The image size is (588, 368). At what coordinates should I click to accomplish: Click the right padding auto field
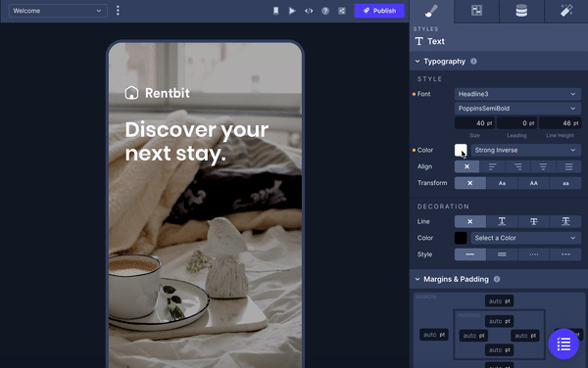point(525,336)
